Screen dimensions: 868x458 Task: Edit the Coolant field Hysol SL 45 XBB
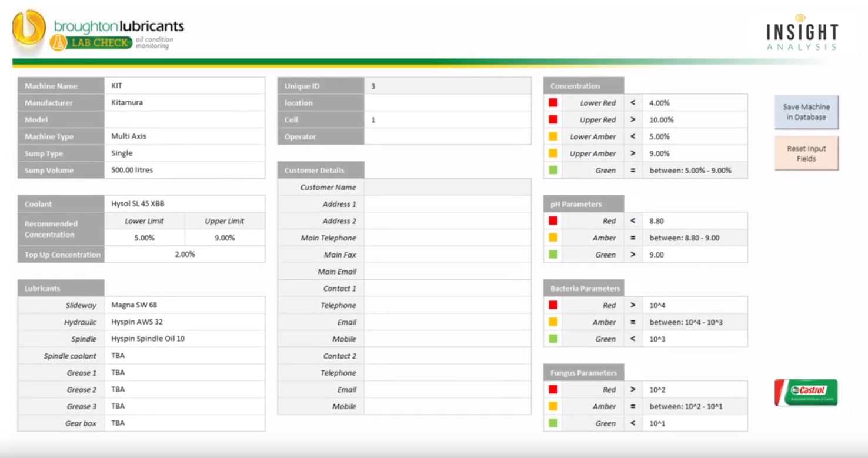pyautogui.click(x=185, y=204)
